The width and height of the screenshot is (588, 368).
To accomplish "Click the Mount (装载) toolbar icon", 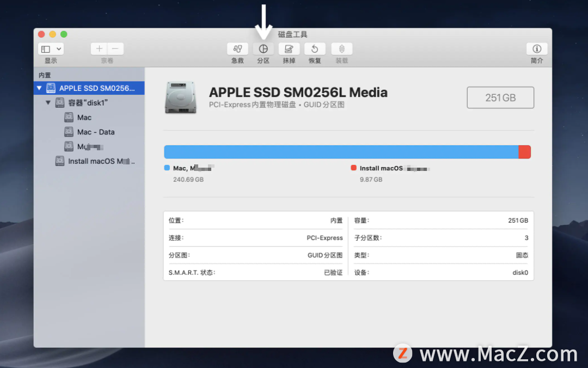I will [x=341, y=49].
